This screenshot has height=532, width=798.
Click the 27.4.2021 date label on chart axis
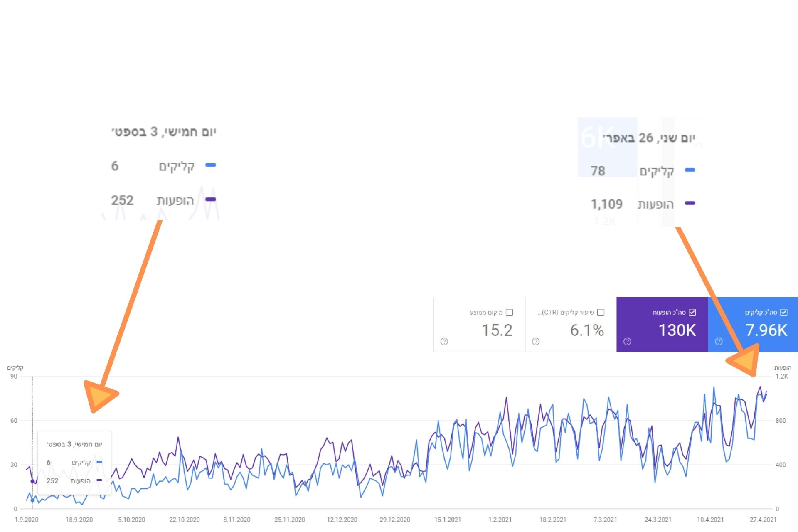(x=763, y=520)
